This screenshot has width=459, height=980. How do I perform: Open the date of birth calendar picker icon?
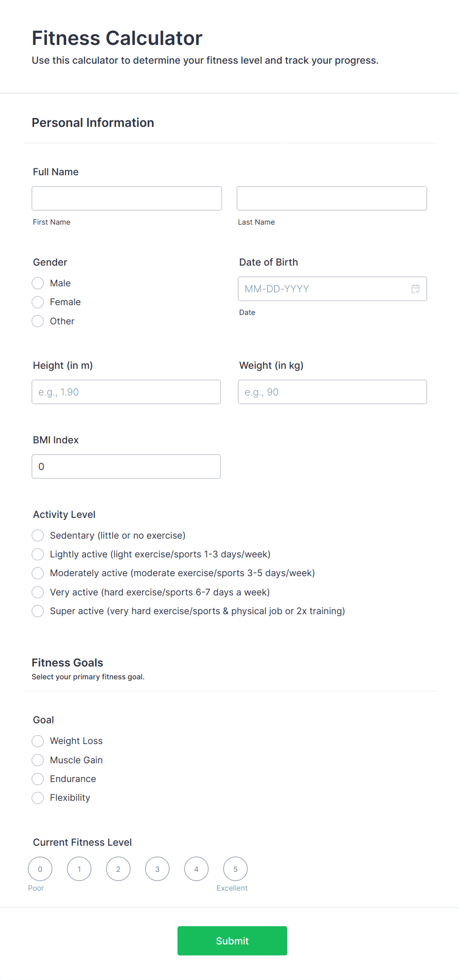click(x=416, y=289)
